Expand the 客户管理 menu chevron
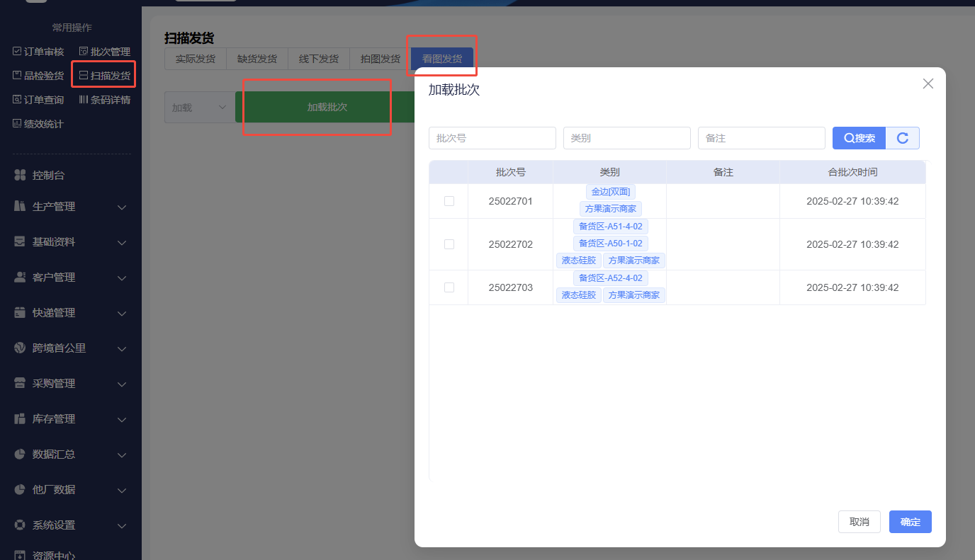The width and height of the screenshot is (975, 560). click(x=122, y=278)
